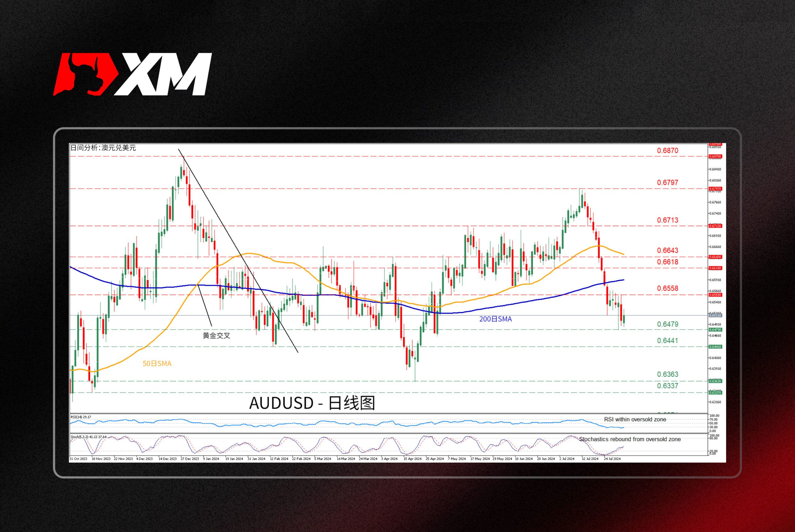Click 'Stochastics rebound from oversold zone' note
Viewport: 795px width, 532px height.
point(630,439)
